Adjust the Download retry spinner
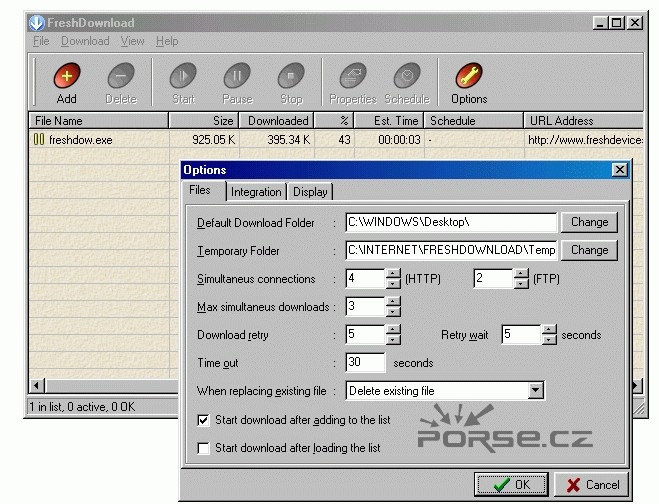 tap(393, 335)
